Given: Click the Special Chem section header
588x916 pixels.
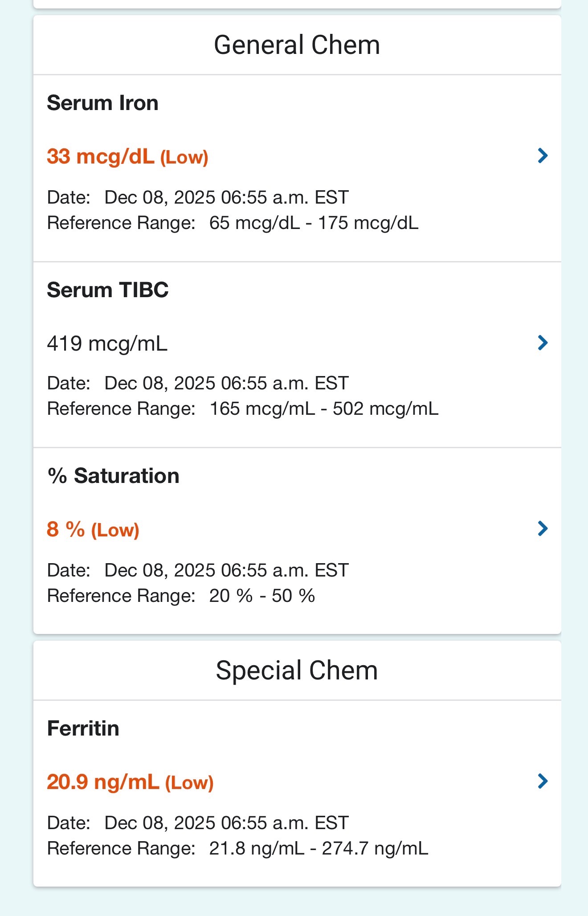Looking at the screenshot, I should [x=297, y=671].
